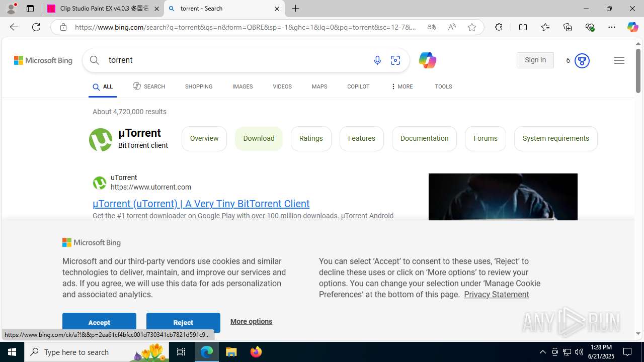644x362 pixels.
Task: Open Edge Settings and more menu
Action: (612, 27)
